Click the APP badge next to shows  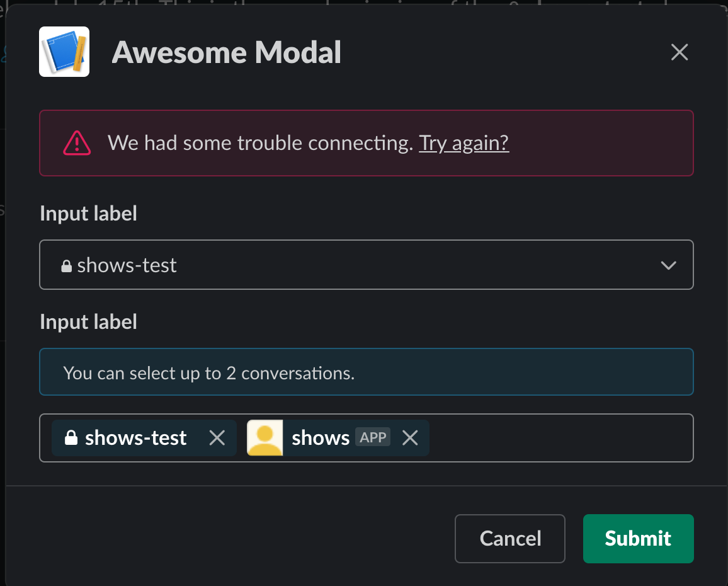pyautogui.click(x=373, y=437)
